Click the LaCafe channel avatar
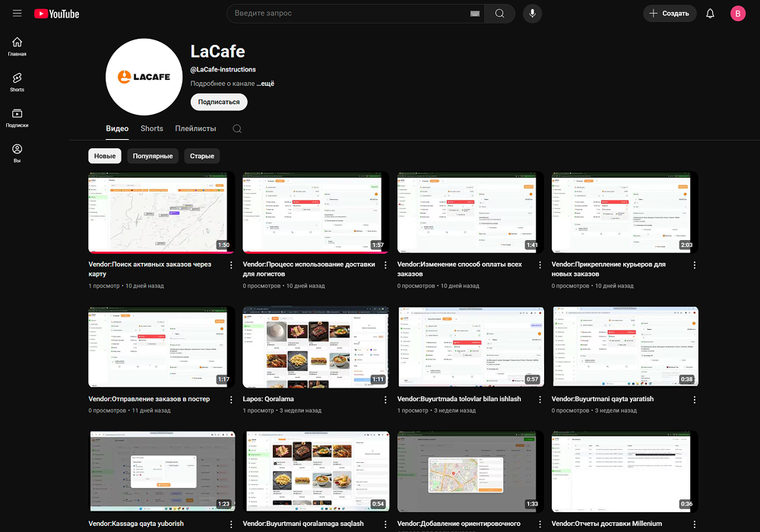The height and width of the screenshot is (532, 760). click(x=144, y=77)
